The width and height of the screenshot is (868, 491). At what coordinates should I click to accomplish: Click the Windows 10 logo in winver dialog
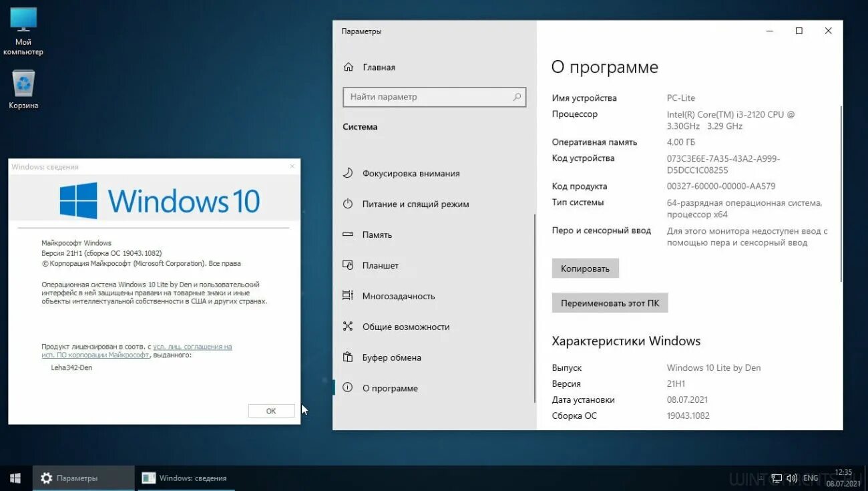[160, 200]
